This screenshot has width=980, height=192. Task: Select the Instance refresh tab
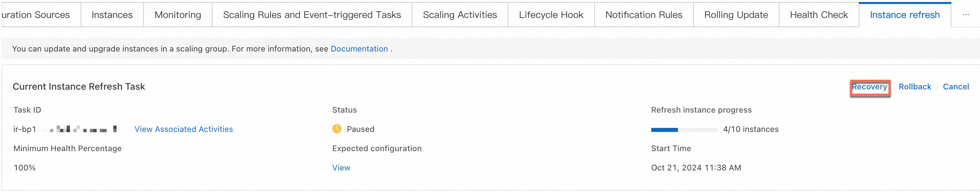[904, 15]
